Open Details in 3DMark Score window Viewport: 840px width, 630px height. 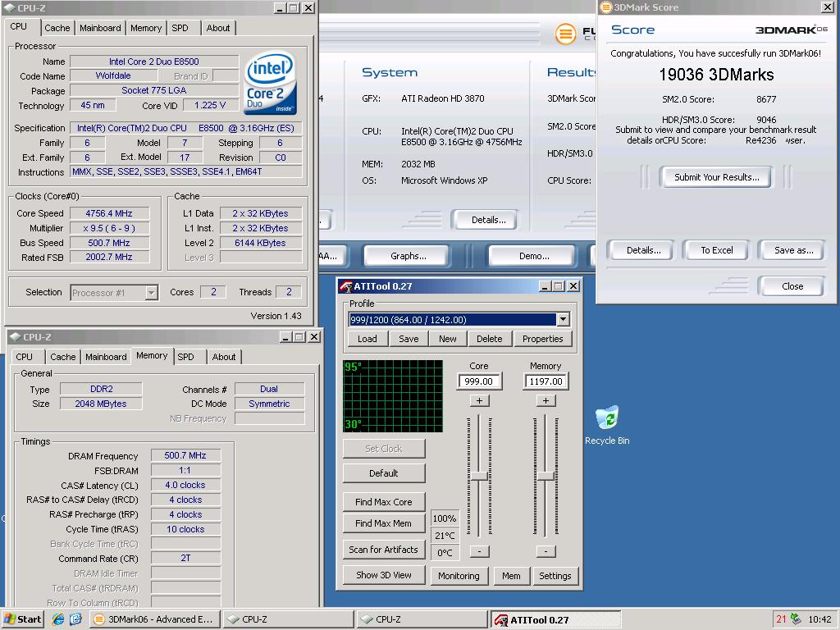click(x=643, y=250)
